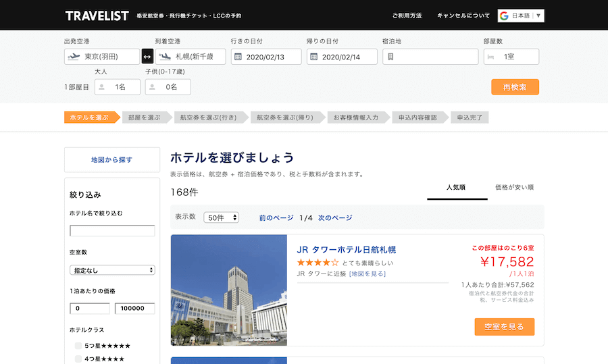Switch to the 人気順 sort tab
Image resolution: width=608 pixels, height=364 pixels.
[x=457, y=188]
